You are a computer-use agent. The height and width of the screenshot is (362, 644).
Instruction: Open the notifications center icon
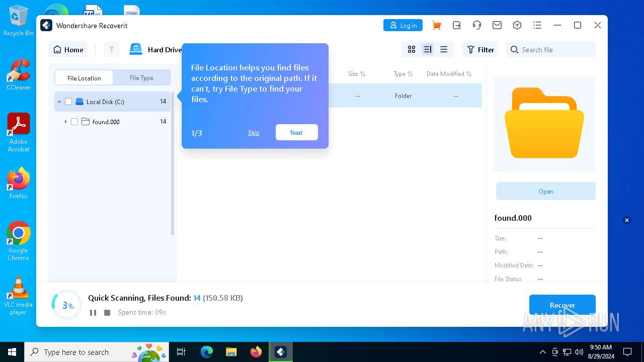coord(627,352)
